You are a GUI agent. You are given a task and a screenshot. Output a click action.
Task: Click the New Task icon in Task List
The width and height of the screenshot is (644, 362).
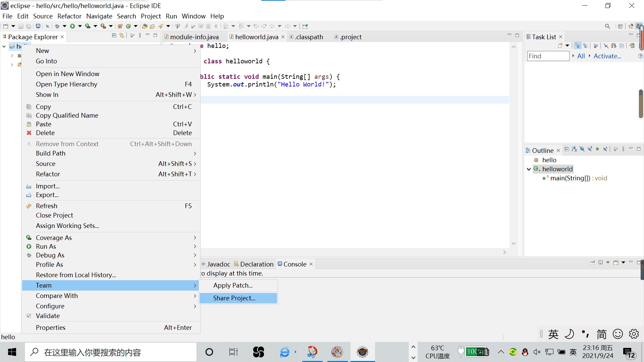click(560, 46)
